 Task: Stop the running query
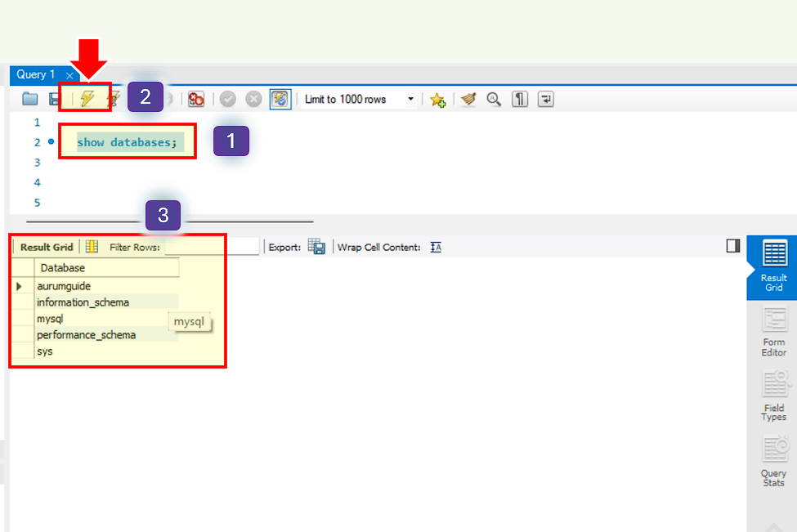point(196,98)
